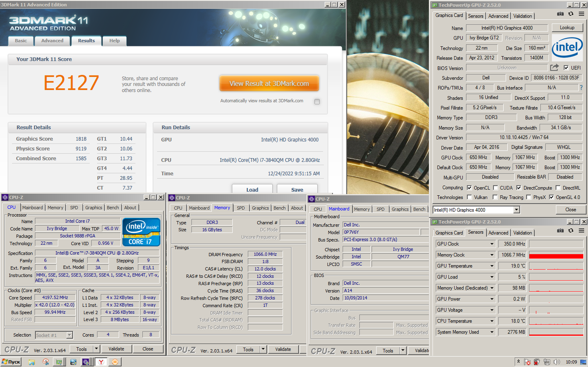Click GPU Name field Intel(R) HD Graphics 4000
This screenshot has height=367, width=588.
pos(507,28)
